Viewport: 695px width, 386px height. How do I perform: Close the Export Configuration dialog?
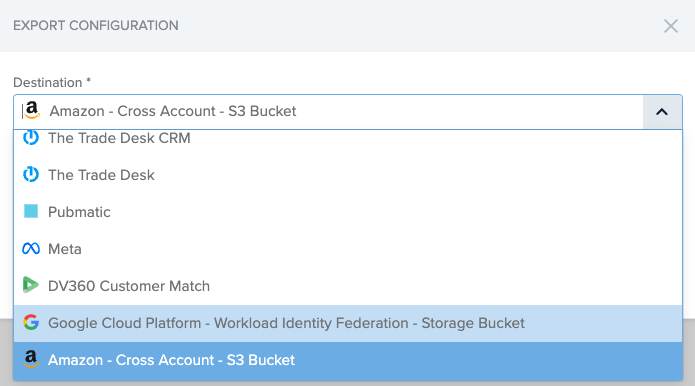(671, 26)
